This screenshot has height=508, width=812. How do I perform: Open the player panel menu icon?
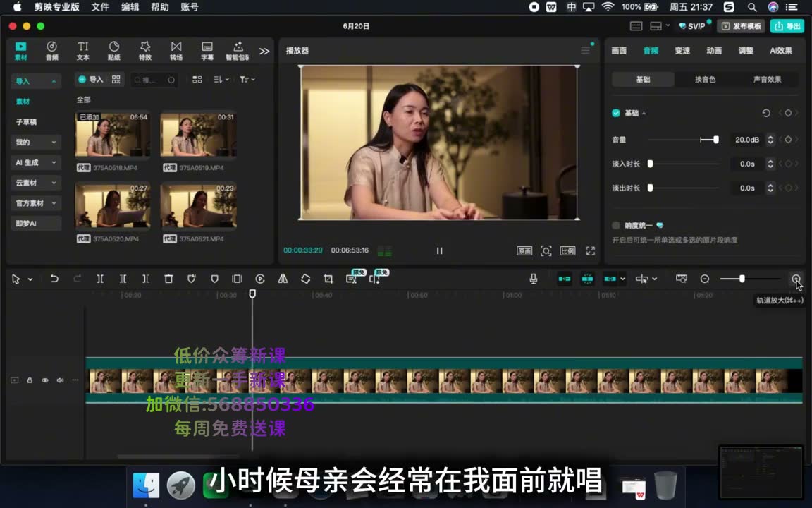coord(586,50)
